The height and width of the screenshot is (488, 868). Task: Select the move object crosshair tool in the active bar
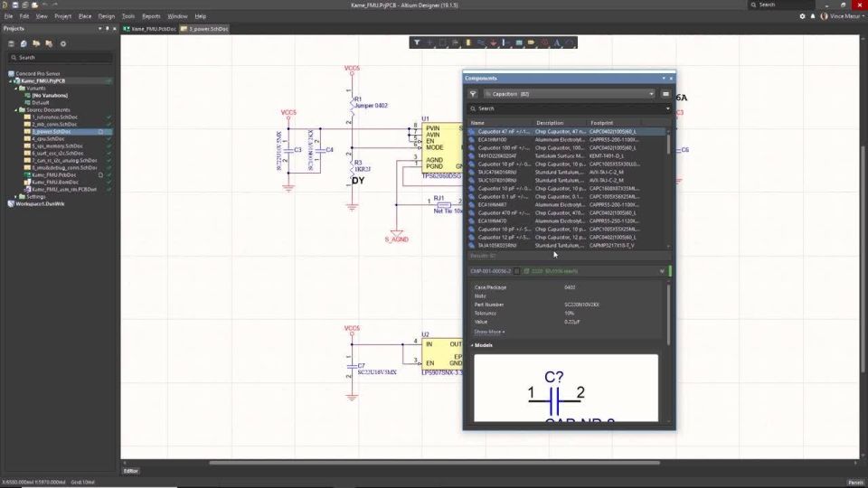[x=429, y=42]
